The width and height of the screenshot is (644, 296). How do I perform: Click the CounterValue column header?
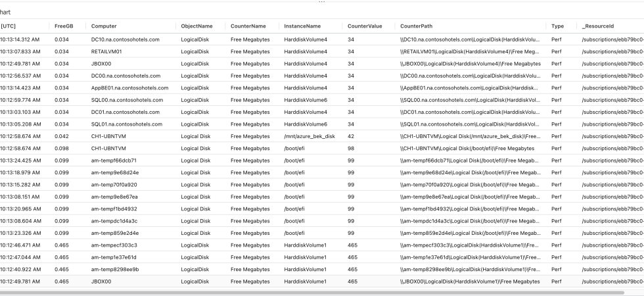[365, 26]
